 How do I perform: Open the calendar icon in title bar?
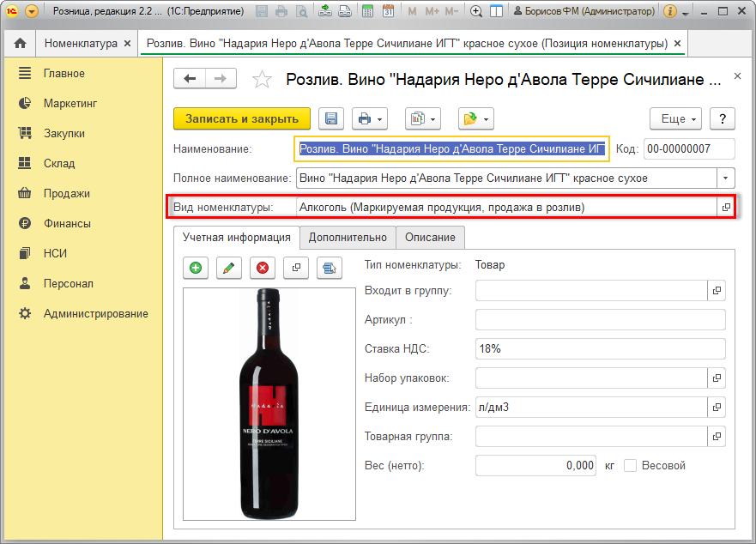[x=388, y=12]
